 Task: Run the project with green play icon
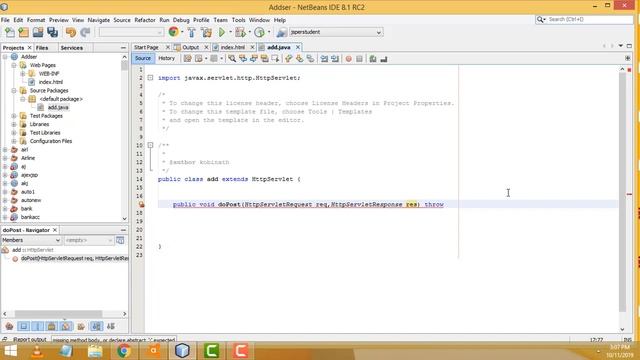click(222, 32)
